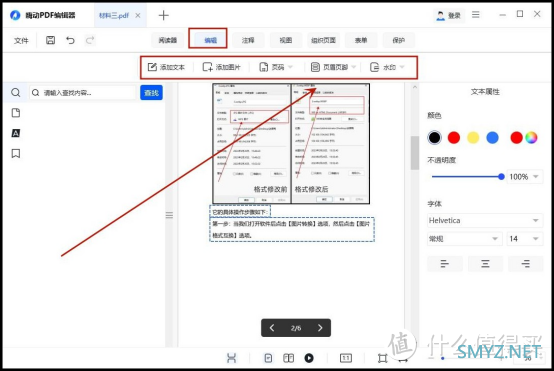Align text to the right
The width and height of the screenshot is (554, 371).
(x=525, y=264)
